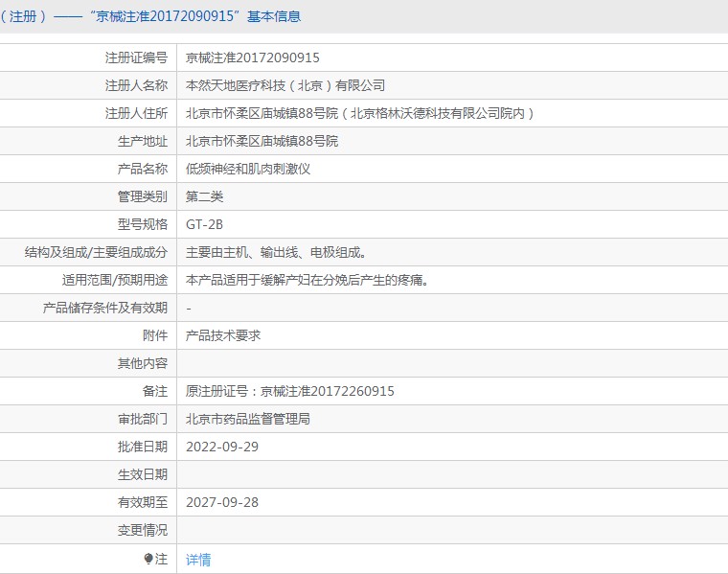The width and height of the screenshot is (728, 574).
Task: Select approval department 北京市药品监督管理局
Action: 248,420
